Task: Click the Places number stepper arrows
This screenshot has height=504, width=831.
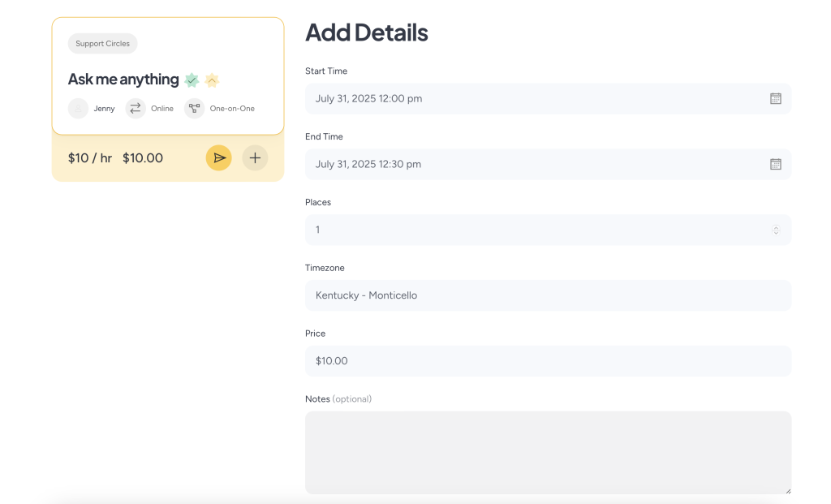Action: pos(776,230)
